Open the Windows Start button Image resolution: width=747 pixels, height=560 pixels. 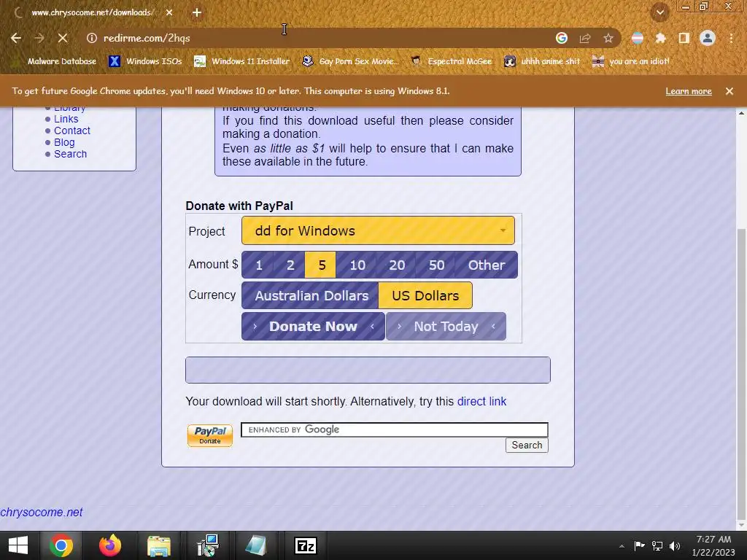pos(18,545)
